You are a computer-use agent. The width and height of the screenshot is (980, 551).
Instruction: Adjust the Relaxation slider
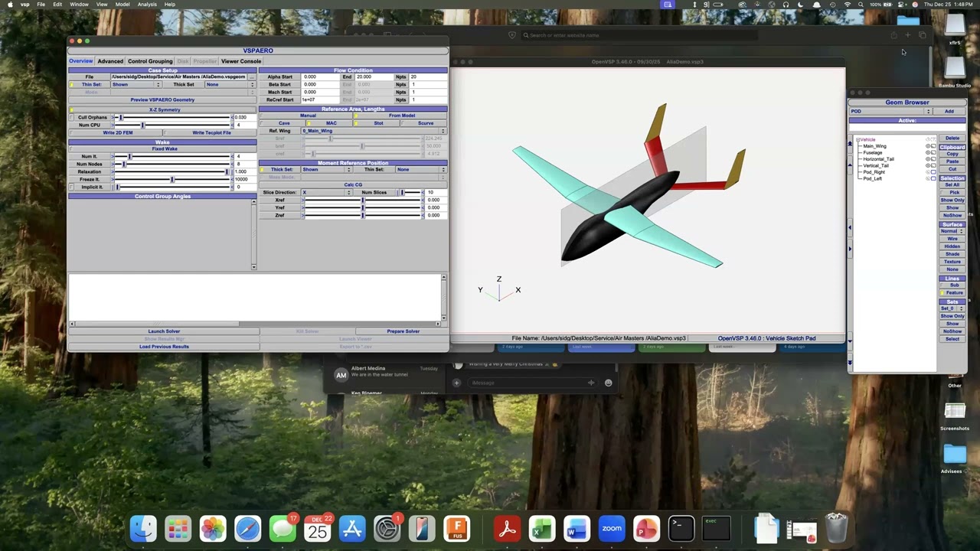173,171
